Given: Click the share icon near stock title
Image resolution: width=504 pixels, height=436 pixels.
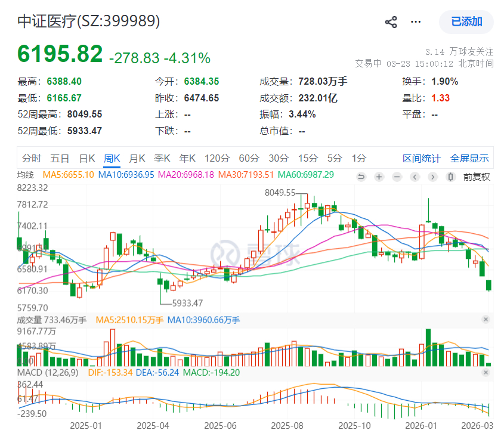Looking at the screenshot, I should click(x=391, y=22).
